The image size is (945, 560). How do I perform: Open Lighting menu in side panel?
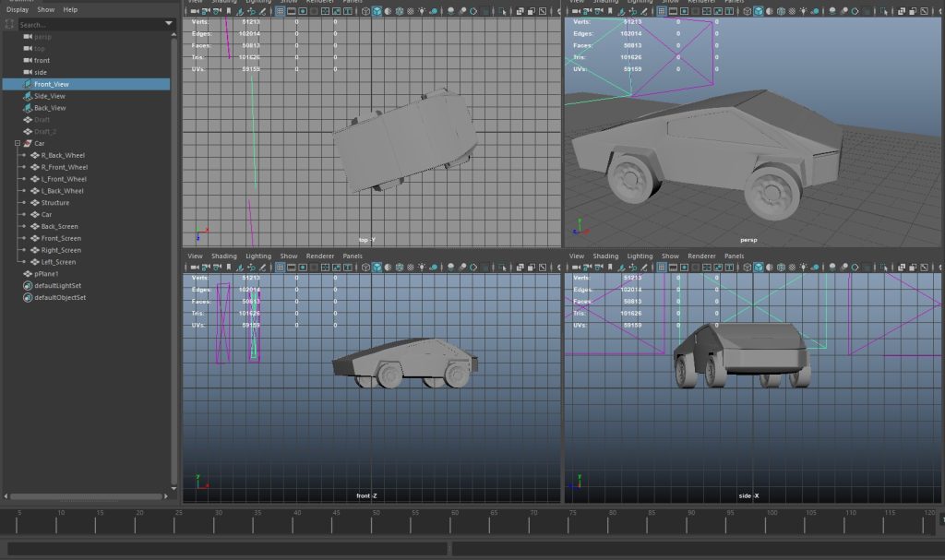[640, 256]
